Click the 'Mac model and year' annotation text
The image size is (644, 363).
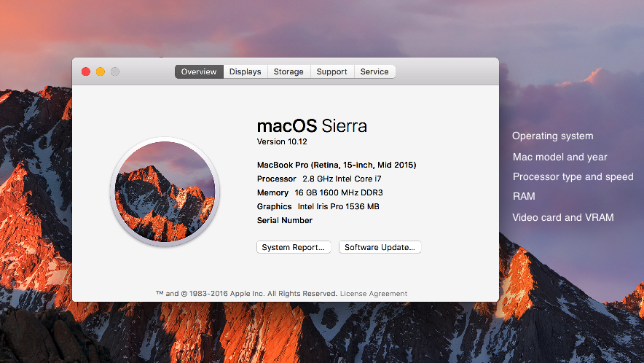point(559,157)
